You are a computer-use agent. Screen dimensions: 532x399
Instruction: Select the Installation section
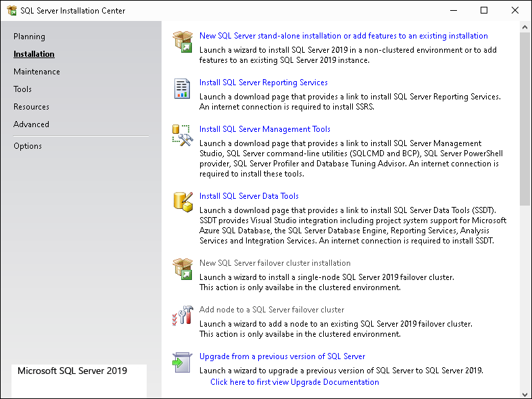pos(34,54)
